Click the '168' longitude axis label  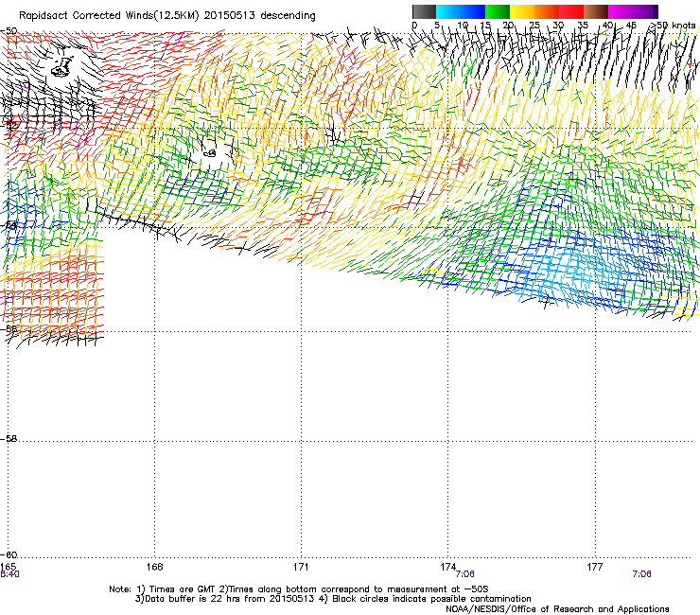[154, 567]
